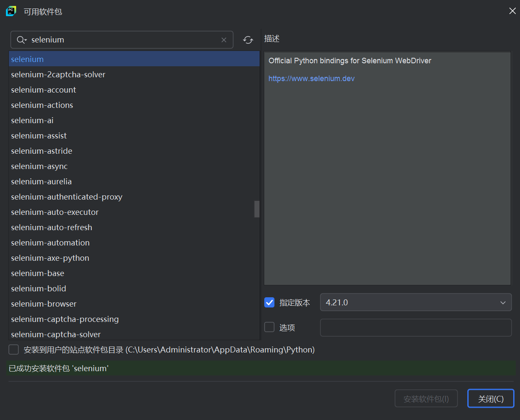Image resolution: width=520 pixels, height=420 pixels.
Task: Choose selenium-base from the list
Action: click(x=134, y=273)
